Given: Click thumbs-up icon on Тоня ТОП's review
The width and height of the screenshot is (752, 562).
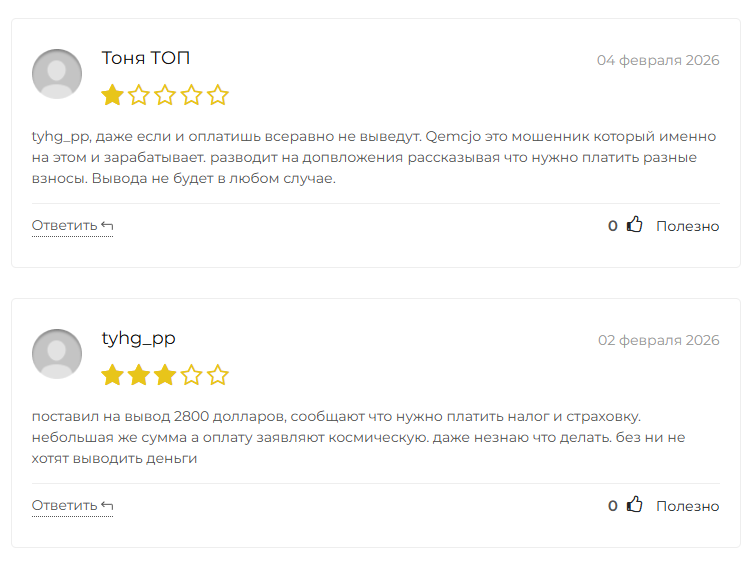Looking at the screenshot, I should 634,225.
